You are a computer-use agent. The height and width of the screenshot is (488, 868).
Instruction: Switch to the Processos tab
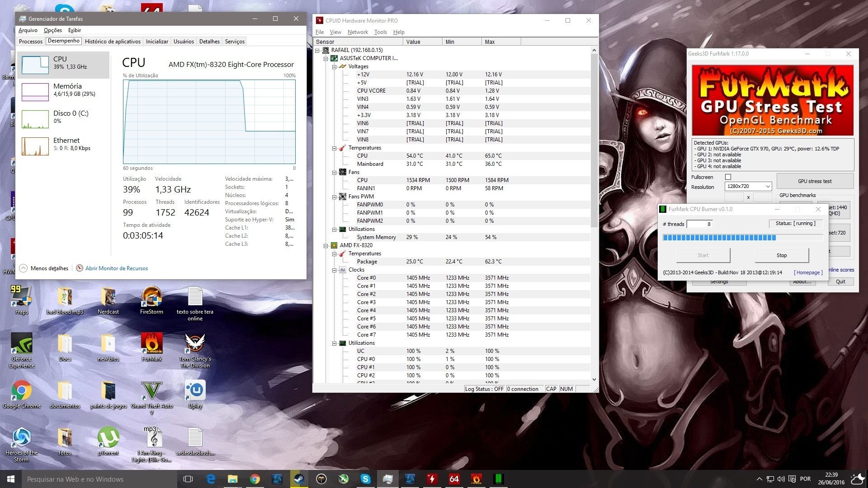coord(31,42)
